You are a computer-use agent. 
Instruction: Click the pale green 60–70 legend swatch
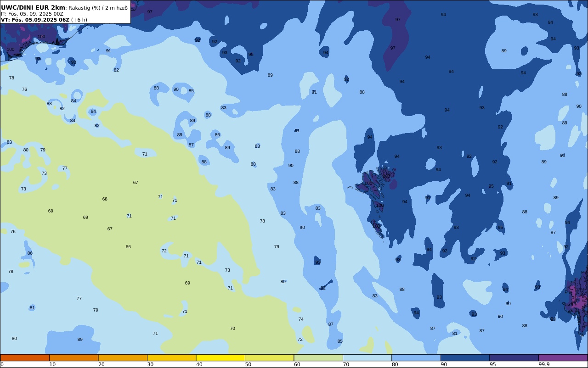click(318, 357)
